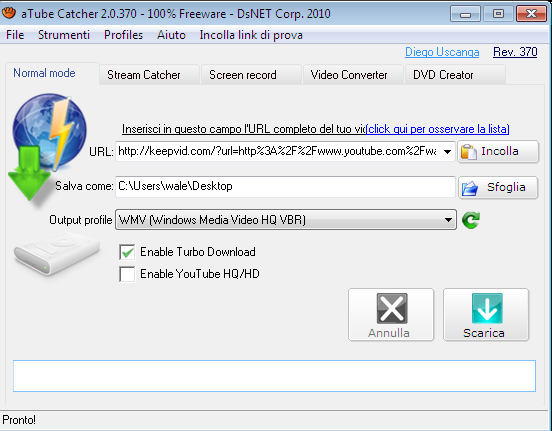
Task: Click the Annulla cancel button
Action: (x=391, y=314)
